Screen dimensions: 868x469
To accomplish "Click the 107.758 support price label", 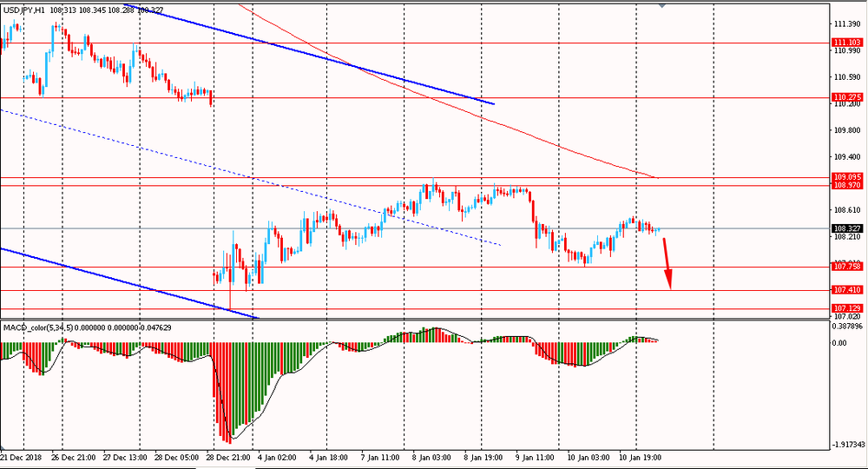I will tap(846, 267).
